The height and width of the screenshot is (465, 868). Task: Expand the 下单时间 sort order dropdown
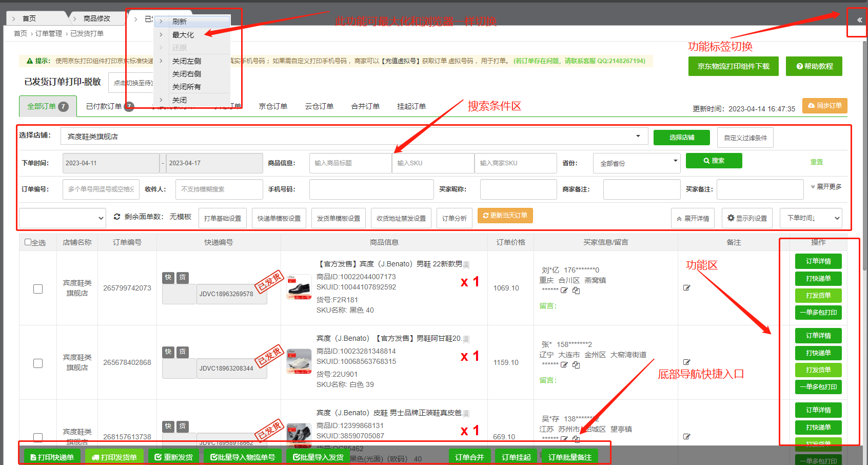click(811, 218)
